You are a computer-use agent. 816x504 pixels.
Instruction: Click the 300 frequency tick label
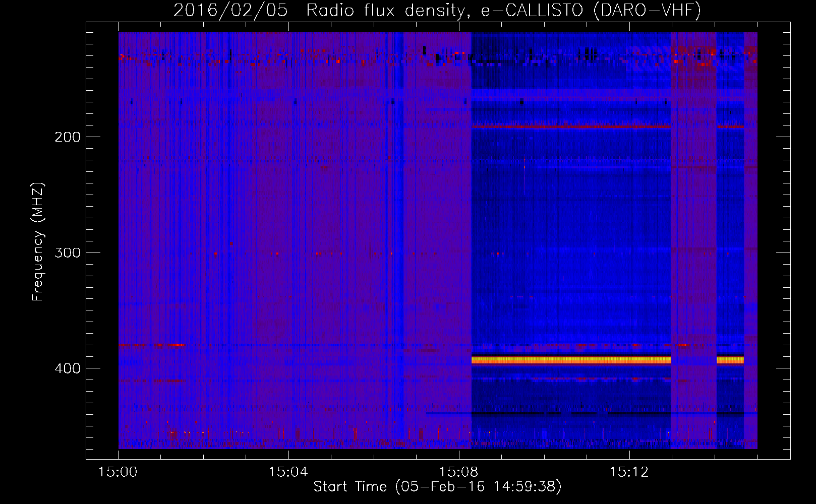click(68, 253)
